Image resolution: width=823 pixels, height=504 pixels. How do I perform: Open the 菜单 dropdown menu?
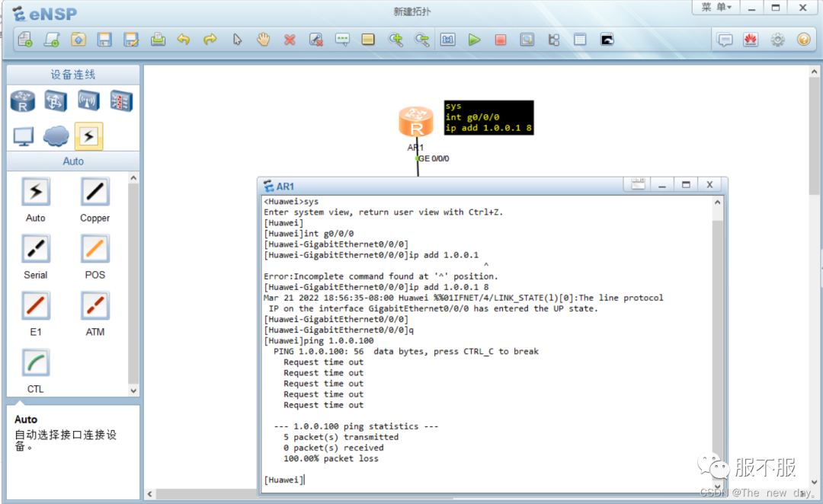point(716,8)
